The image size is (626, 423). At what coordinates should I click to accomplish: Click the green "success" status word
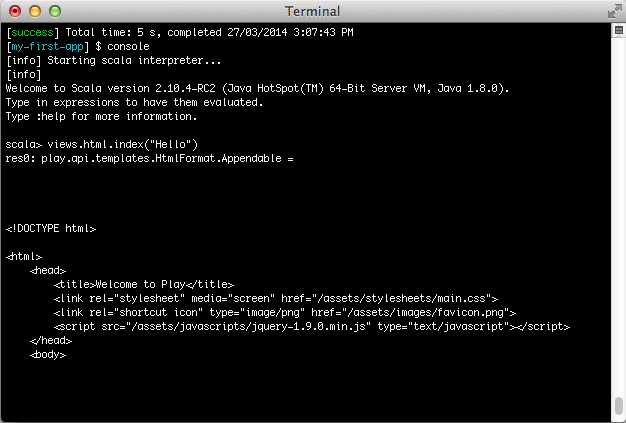click(x=33, y=33)
